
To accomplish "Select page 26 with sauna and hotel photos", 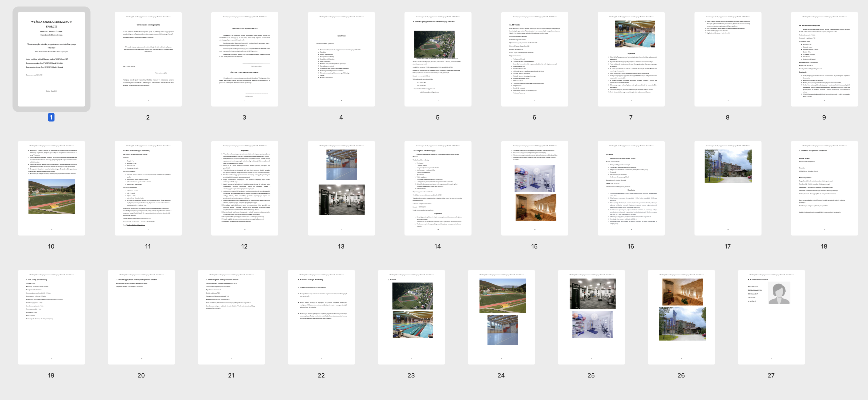I will [681, 317].
